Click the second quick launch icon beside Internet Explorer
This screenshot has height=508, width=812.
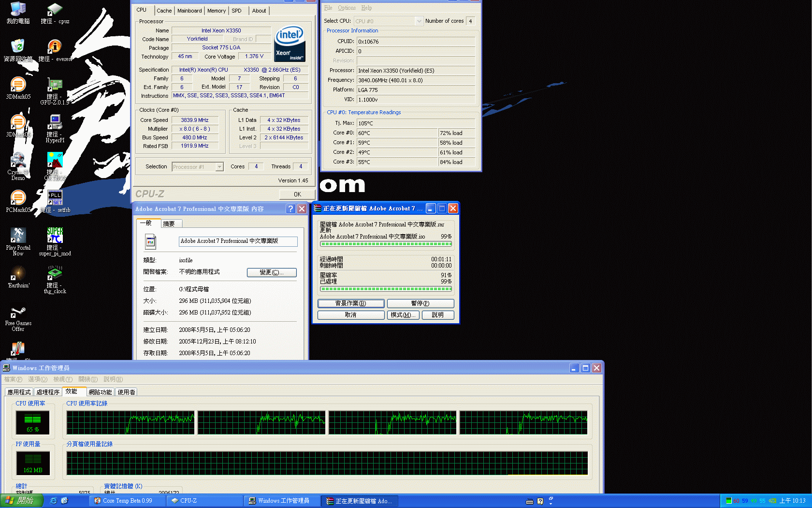pos(64,501)
